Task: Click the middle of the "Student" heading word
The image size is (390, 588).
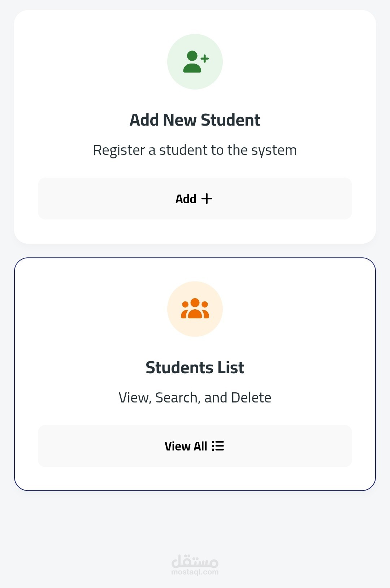Action: (x=230, y=120)
